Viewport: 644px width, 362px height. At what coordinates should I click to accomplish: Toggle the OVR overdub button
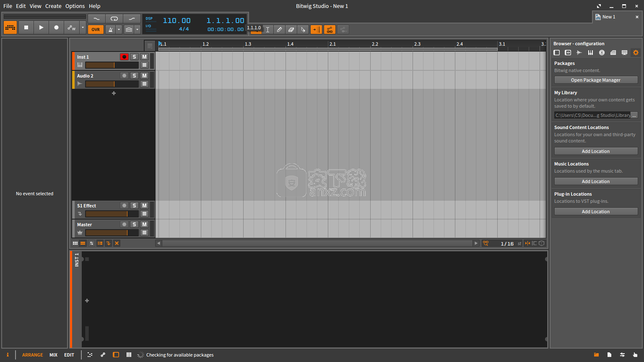(x=96, y=30)
